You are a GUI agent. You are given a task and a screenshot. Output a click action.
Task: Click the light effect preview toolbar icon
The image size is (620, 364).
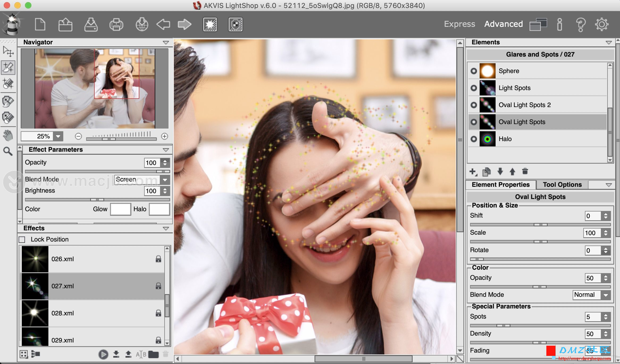point(210,25)
